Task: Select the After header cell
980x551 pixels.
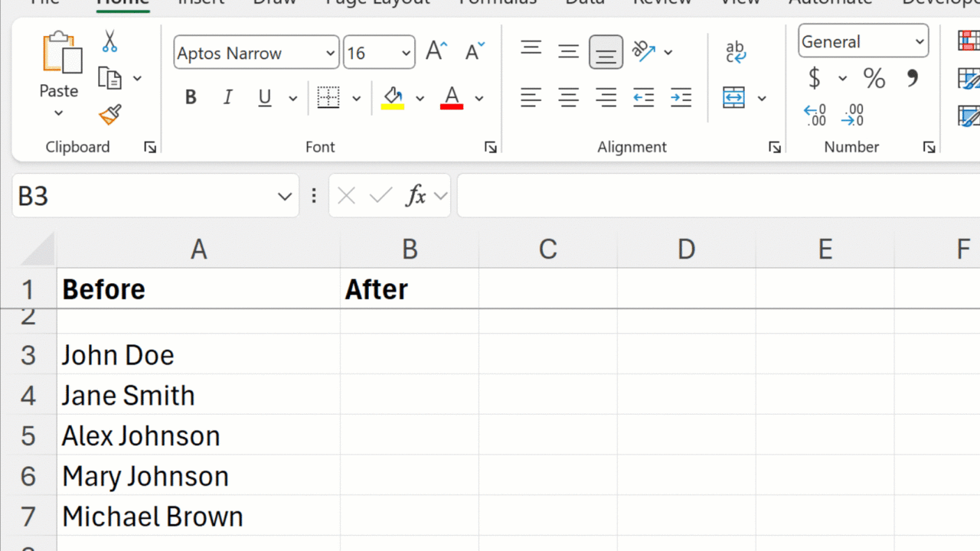Action: point(410,289)
